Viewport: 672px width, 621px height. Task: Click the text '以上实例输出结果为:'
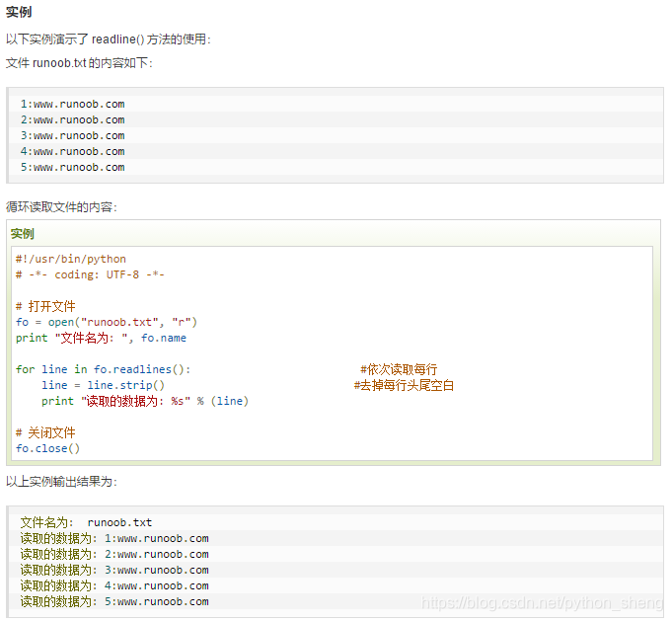(x=61, y=482)
